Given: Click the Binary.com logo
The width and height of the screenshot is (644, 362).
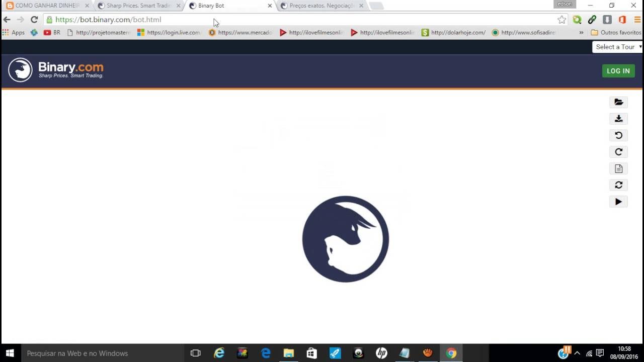Looking at the screenshot, I should click(56, 70).
